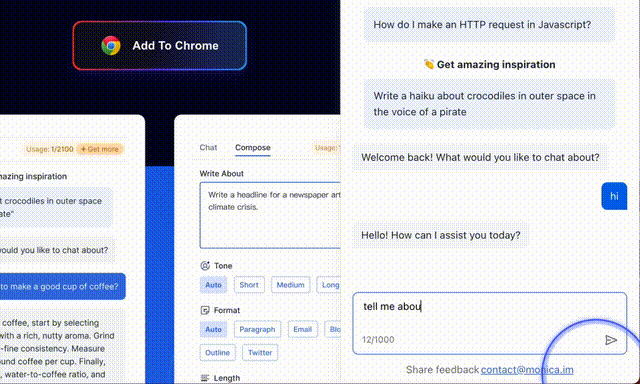The image size is (640, 384).
Task: Click the Format section icon
Action: [x=205, y=311]
